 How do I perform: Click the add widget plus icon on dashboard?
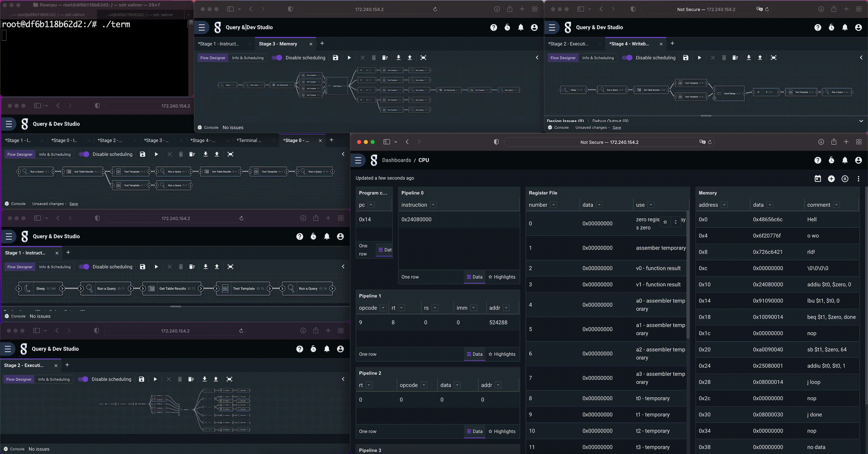pyautogui.click(x=831, y=179)
